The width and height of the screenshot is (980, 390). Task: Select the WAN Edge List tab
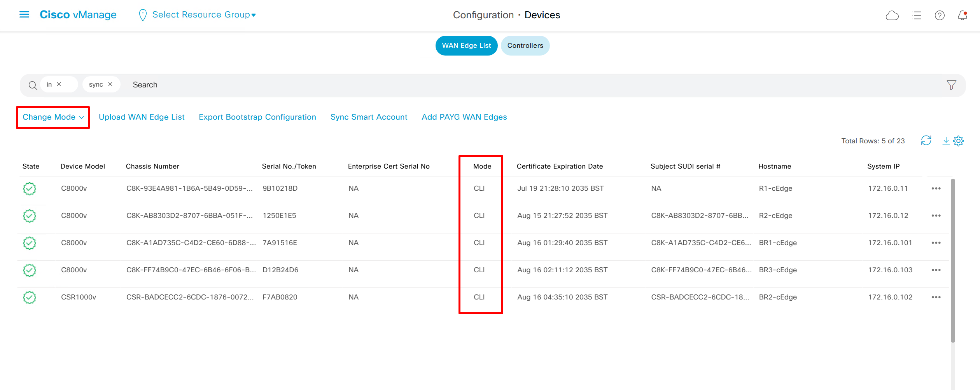[466, 46]
